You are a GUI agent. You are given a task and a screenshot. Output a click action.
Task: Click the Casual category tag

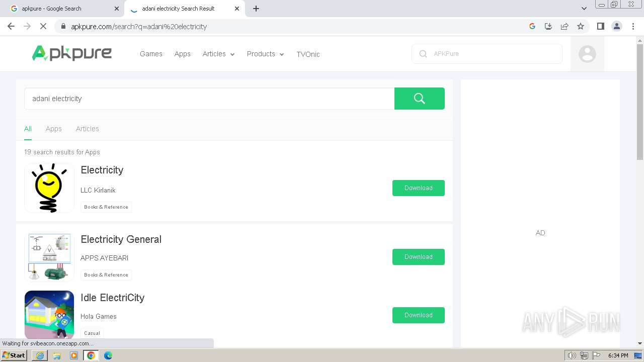pos(92,333)
